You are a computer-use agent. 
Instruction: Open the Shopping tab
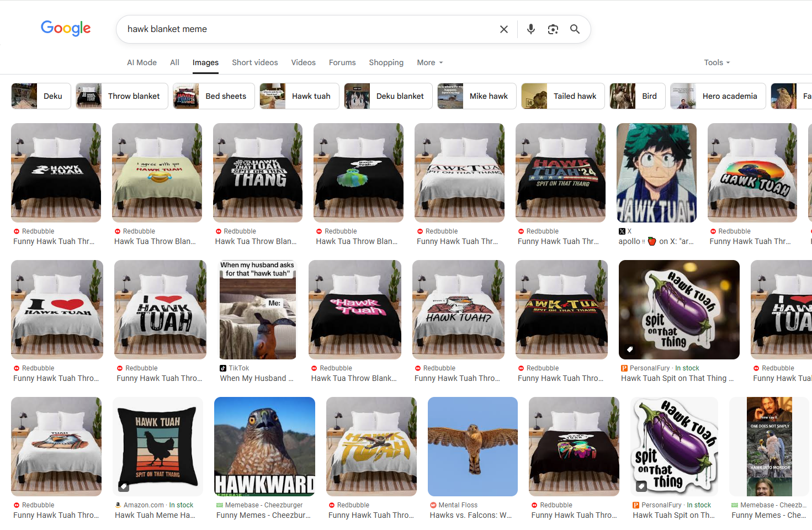coord(386,62)
